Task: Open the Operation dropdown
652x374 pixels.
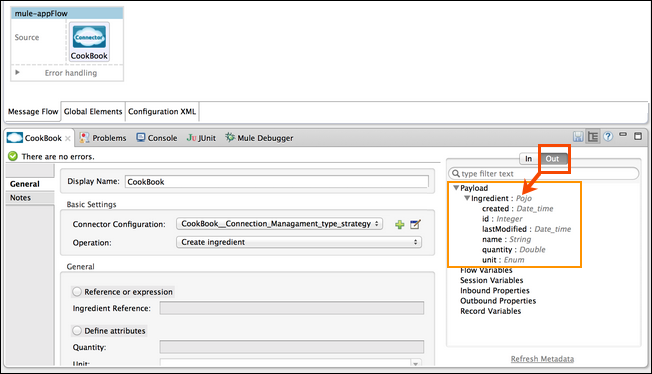Action: [299, 242]
